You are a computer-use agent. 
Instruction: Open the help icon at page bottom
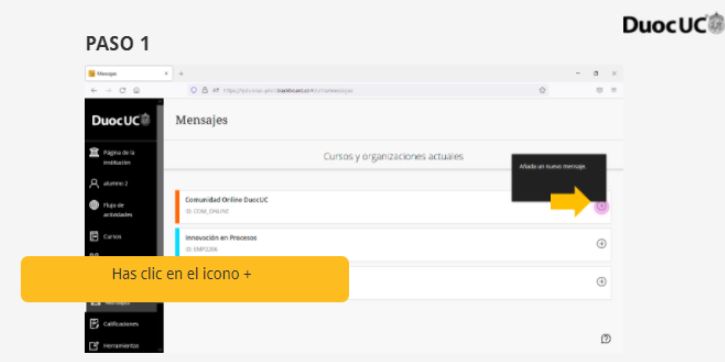coord(606,339)
